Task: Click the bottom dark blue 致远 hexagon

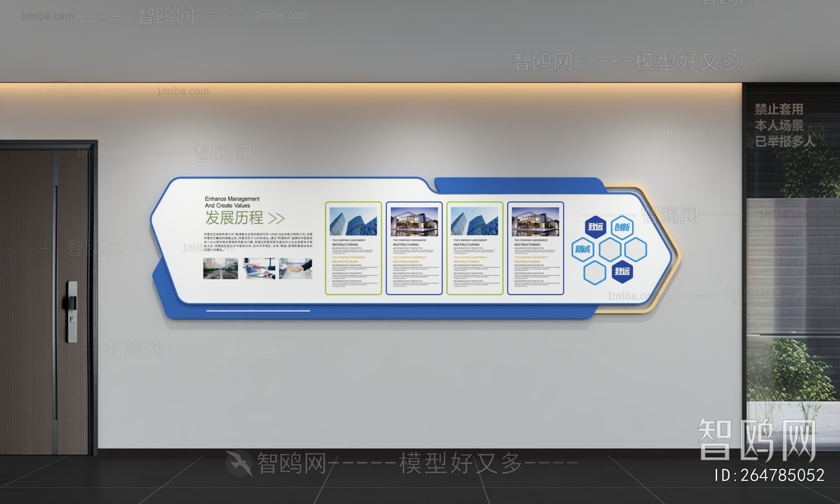Action: point(622,271)
